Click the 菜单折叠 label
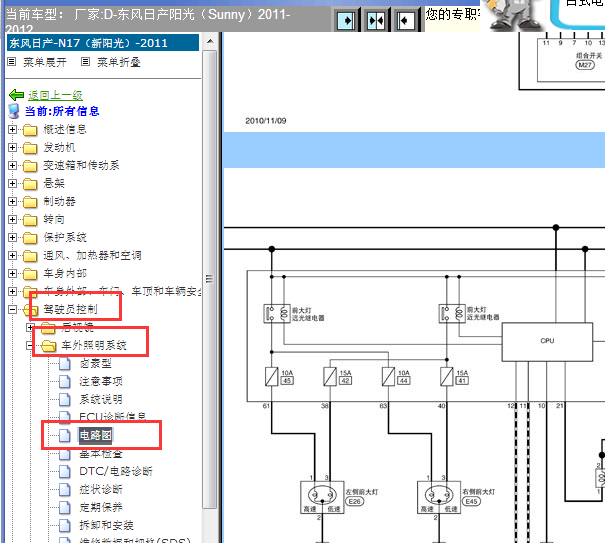This screenshot has height=543, width=605. [119, 62]
